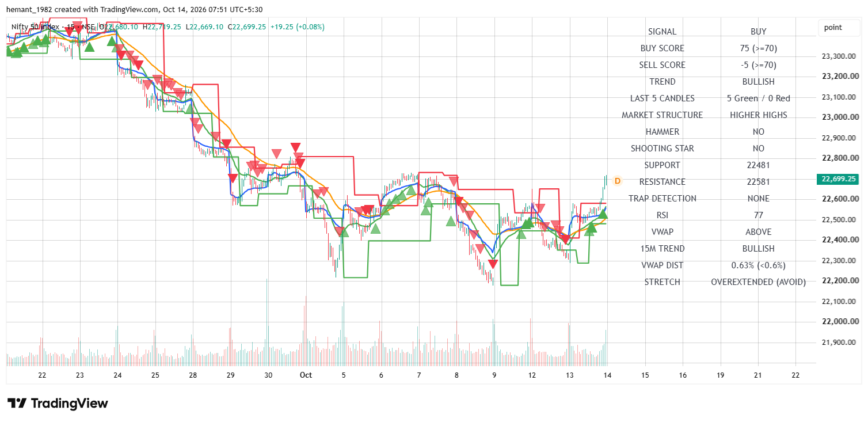Click the RSI row label
This screenshot has width=868, height=422.
coord(662,215)
